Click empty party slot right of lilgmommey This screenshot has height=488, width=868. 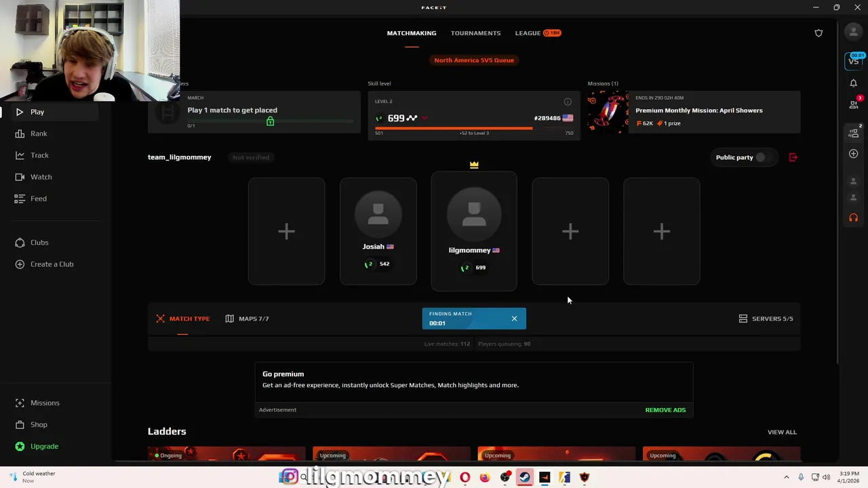click(x=570, y=231)
